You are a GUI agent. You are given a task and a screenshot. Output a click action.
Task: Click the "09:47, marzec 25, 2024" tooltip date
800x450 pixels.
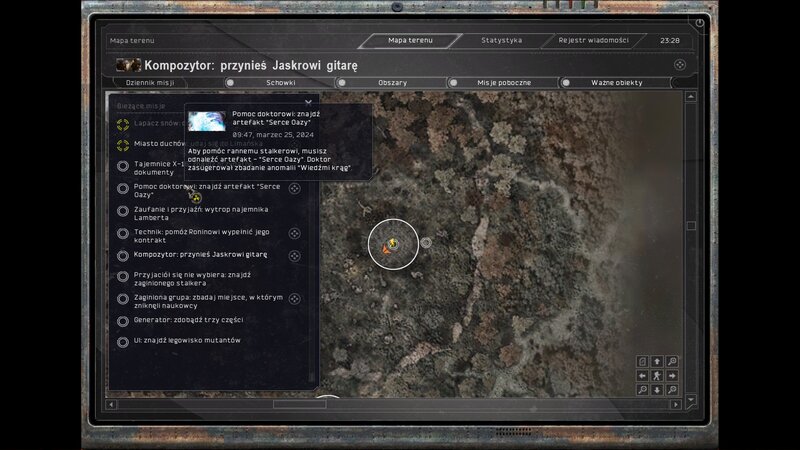click(x=273, y=135)
